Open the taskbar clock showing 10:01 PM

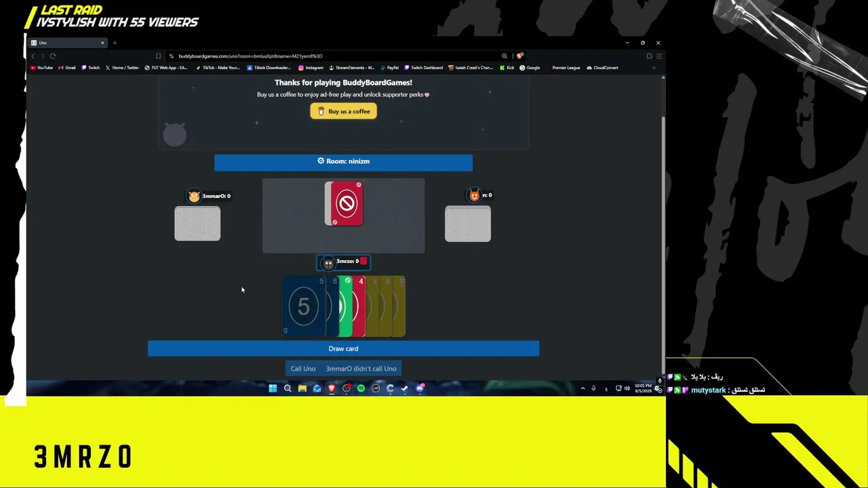[643, 388]
